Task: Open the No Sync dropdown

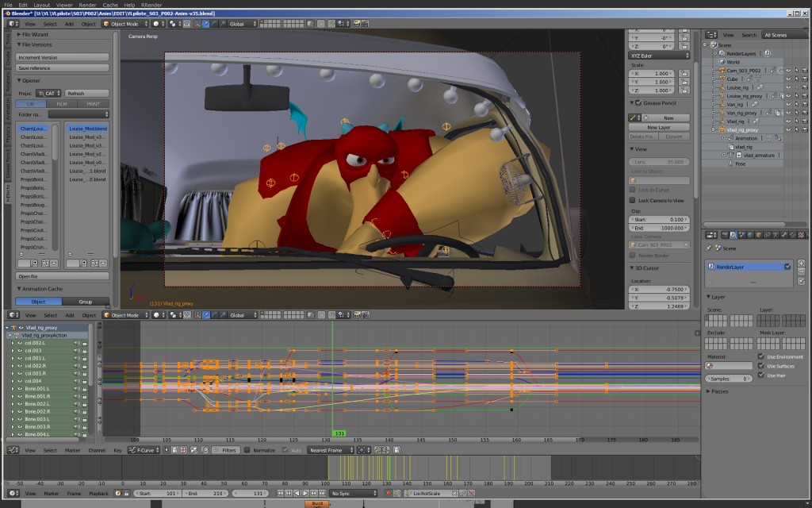Action: [x=354, y=493]
